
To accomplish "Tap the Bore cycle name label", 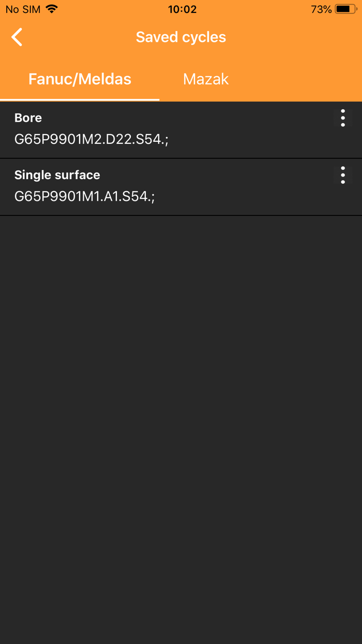I will pos(28,118).
